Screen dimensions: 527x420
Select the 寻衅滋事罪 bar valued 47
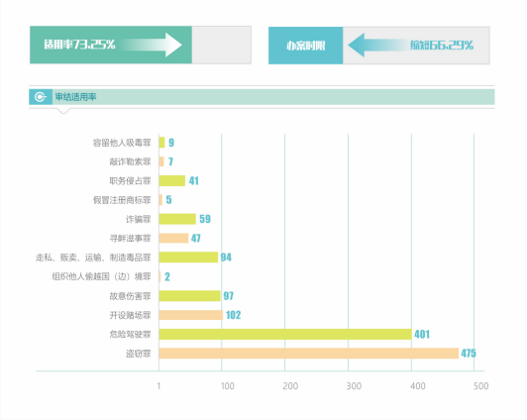click(173, 238)
